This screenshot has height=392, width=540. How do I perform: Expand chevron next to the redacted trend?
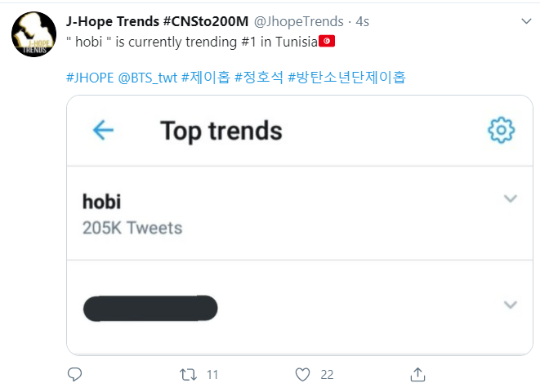tap(511, 305)
